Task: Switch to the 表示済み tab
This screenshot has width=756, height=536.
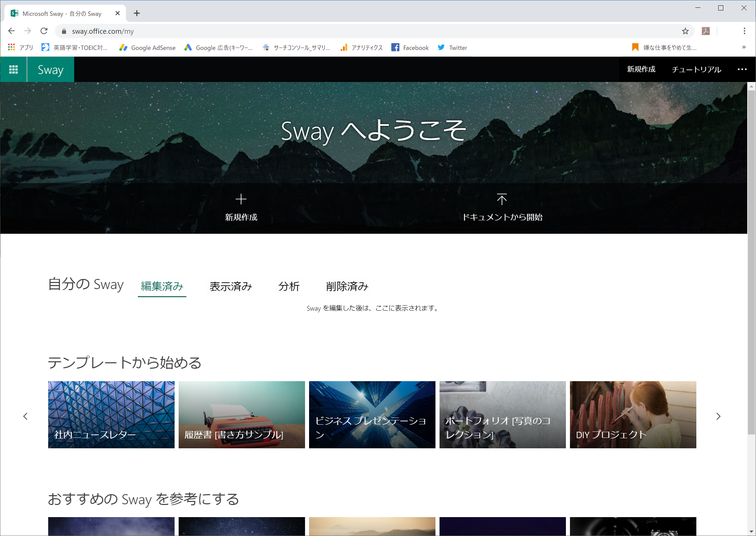Action: 231,286
